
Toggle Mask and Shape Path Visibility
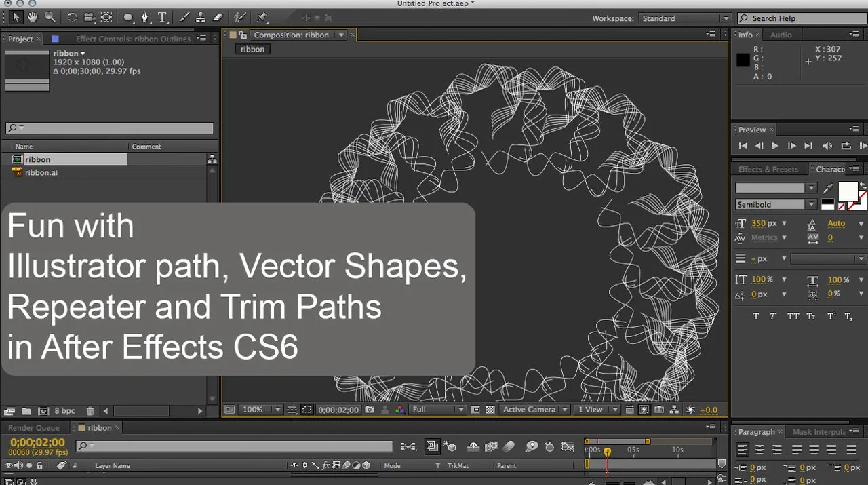click(307, 410)
